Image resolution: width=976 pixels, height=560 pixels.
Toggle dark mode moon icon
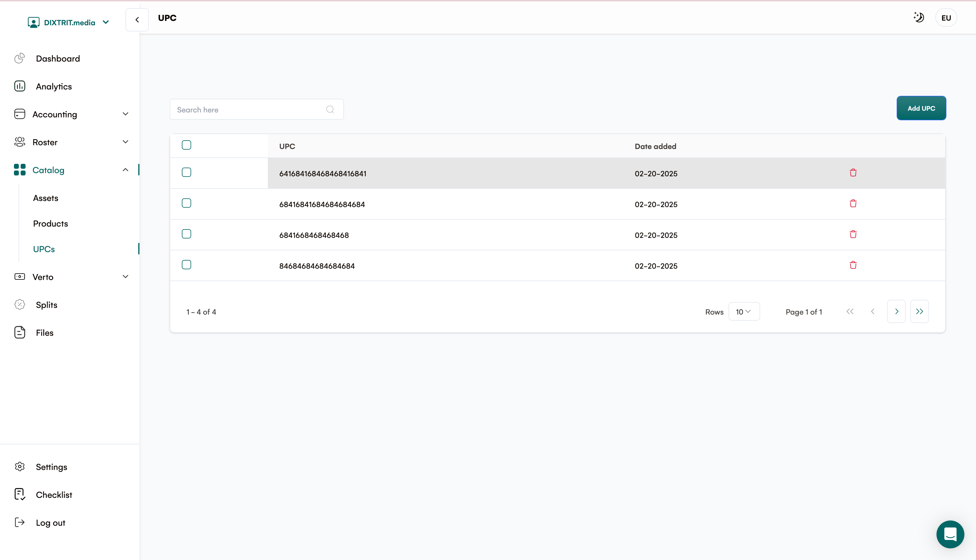(919, 17)
